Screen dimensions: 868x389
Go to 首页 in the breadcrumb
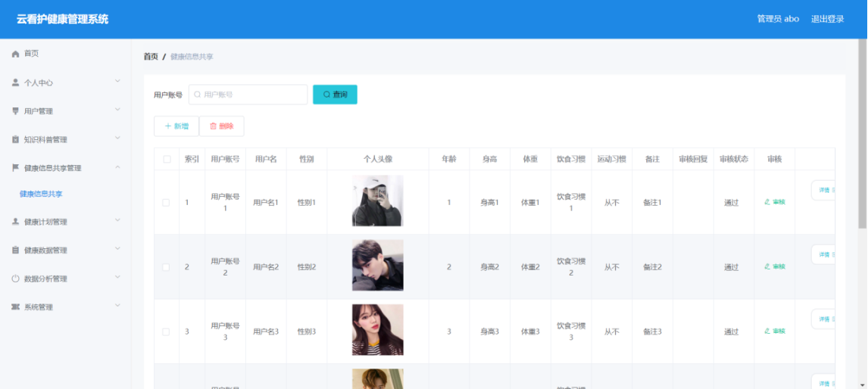[x=151, y=57]
